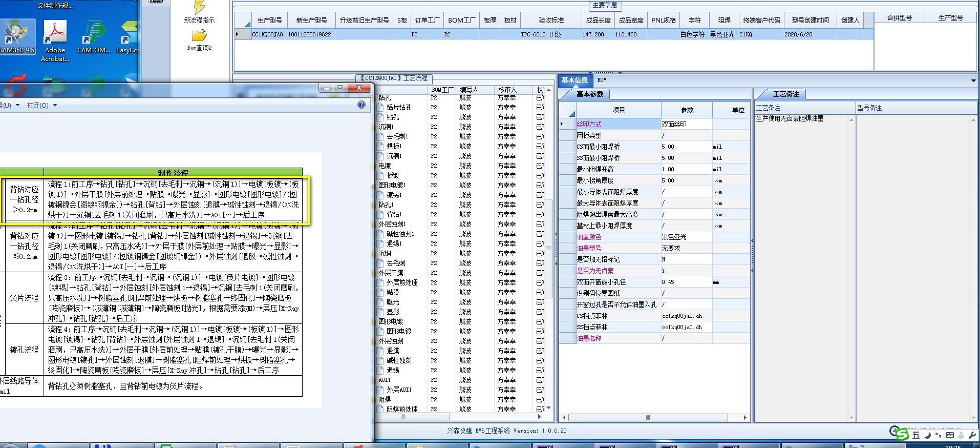Screen dimensions: 980x448
Task: Switch to the BOM tab
Action: click(x=602, y=80)
